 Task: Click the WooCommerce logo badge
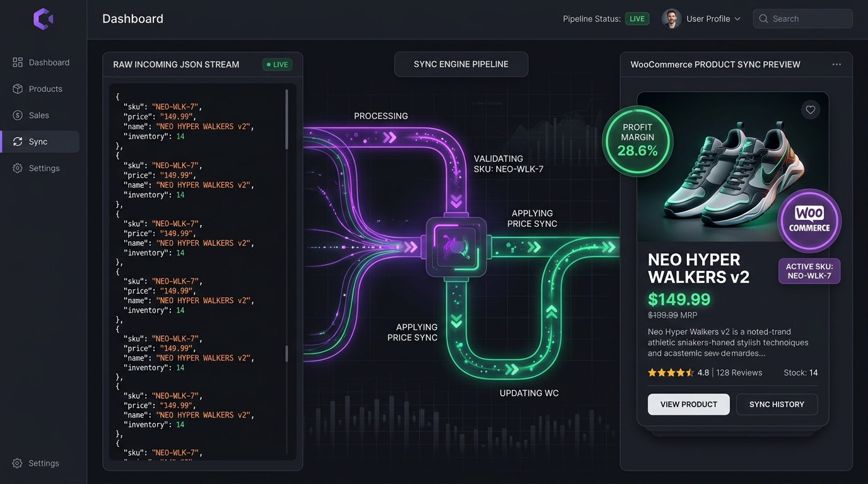[x=809, y=220]
